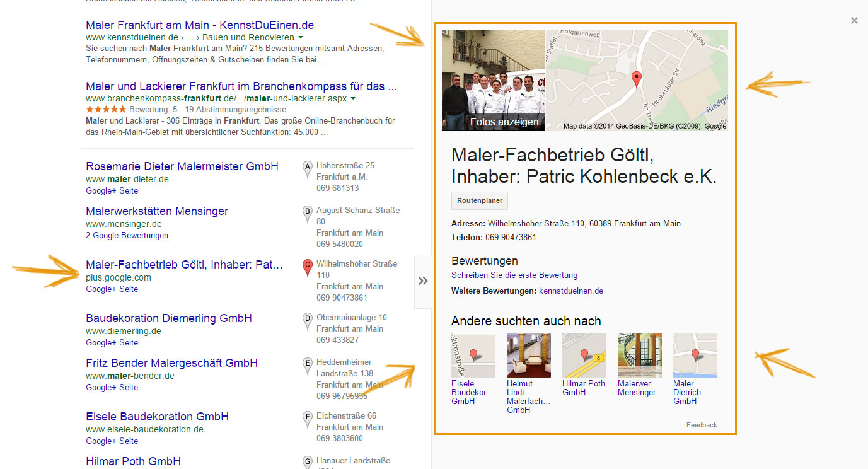Click map marker E for Fritz Bender Malergeschäft
The image size is (868, 469).
[308, 365]
